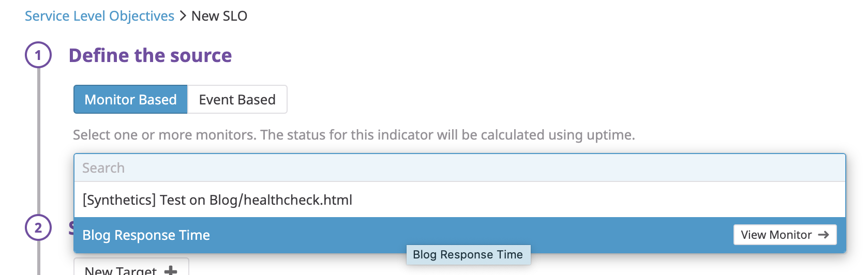Screen dimensions: 868x275
Task: Click the breadcrumb chevron separator
Action: (x=183, y=16)
